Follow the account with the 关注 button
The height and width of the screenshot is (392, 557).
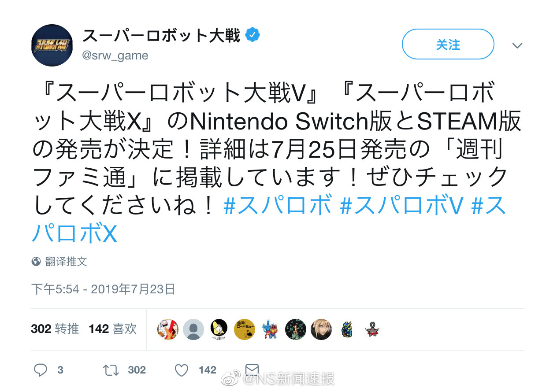click(448, 44)
